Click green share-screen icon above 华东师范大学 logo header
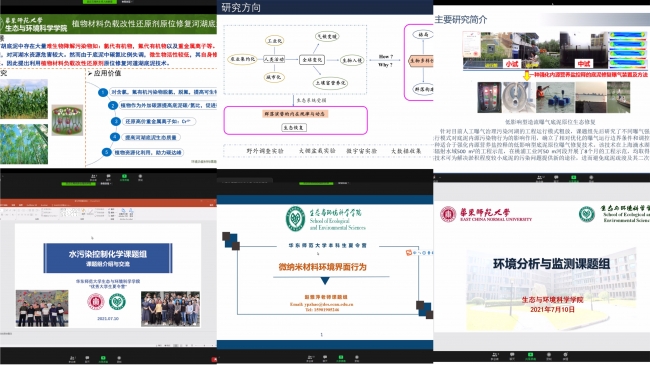Screen dimensions: 650x365 (x=574, y=178)
